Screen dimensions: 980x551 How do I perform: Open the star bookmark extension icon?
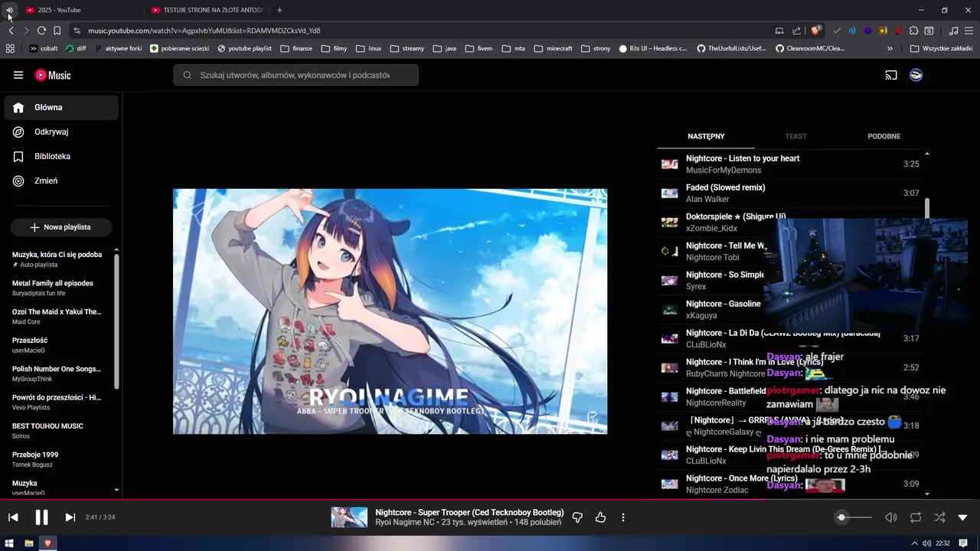(x=883, y=31)
